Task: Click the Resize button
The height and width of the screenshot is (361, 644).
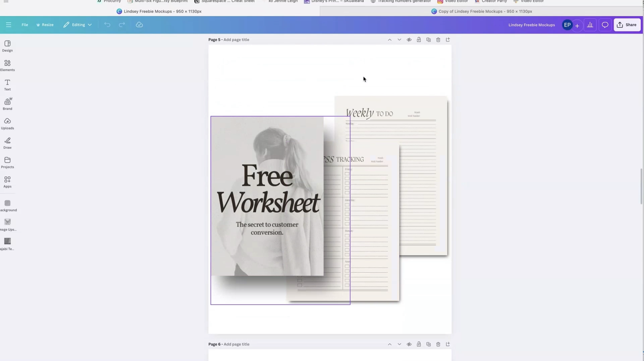Action: (45, 25)
